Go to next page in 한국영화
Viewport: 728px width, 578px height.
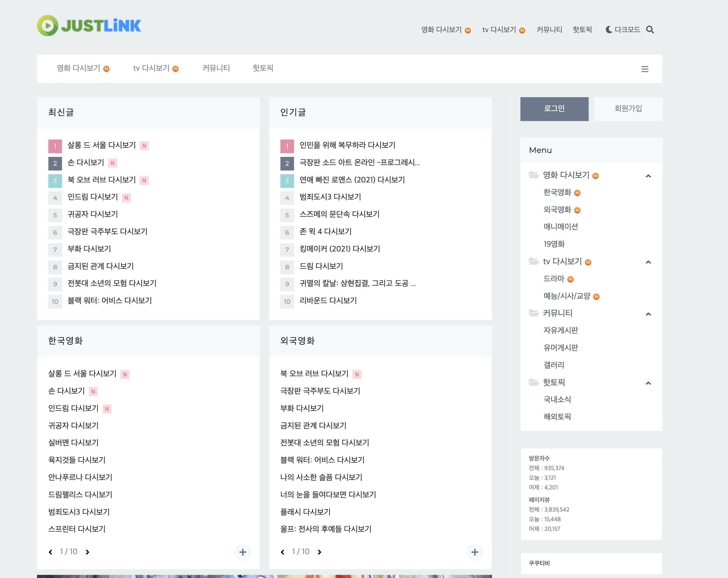88,552
